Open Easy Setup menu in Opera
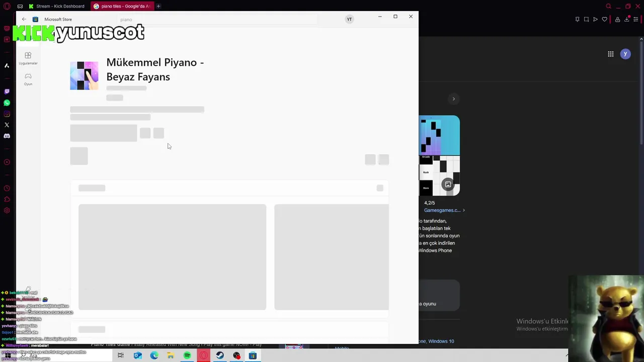Image resolution: width=644 pixels, height=362 pixels. point(636,19)
